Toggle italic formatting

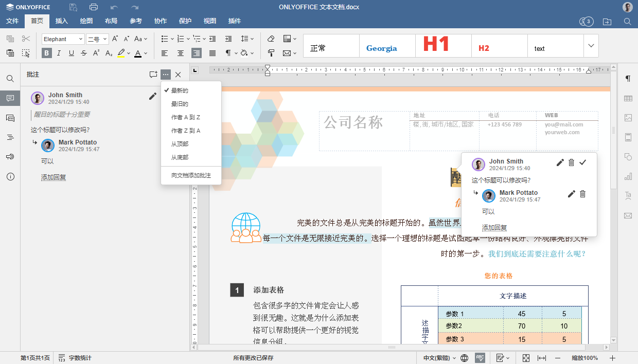(59, 53)
